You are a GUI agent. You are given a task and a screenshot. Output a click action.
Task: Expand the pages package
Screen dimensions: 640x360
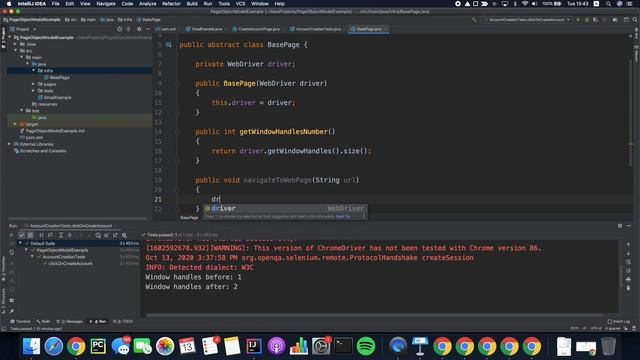pyautogui.click(x=33, y=84)
